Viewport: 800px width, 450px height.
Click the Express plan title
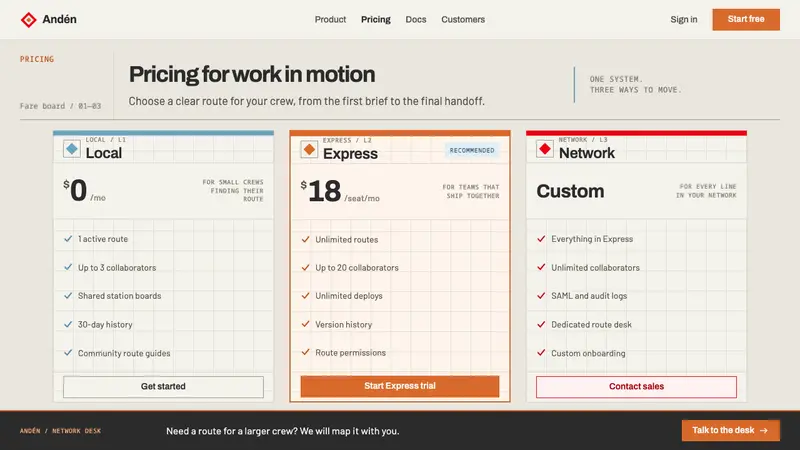click(x=350, y=154)
